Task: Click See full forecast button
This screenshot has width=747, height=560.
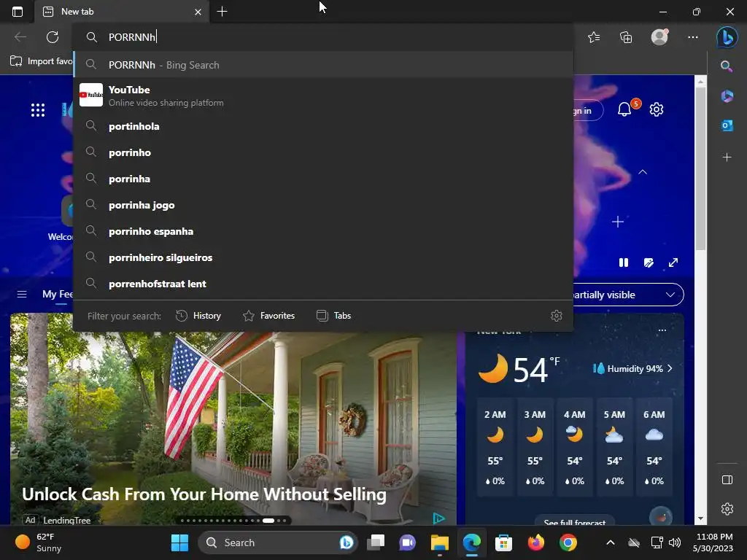Action: coord(575,522)
